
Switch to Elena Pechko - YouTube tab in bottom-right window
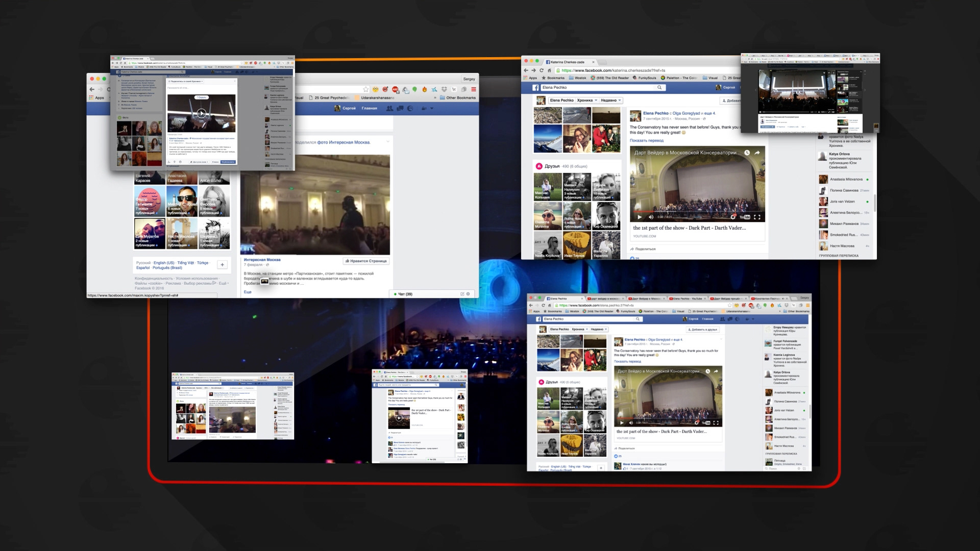(x=688, y=298)
